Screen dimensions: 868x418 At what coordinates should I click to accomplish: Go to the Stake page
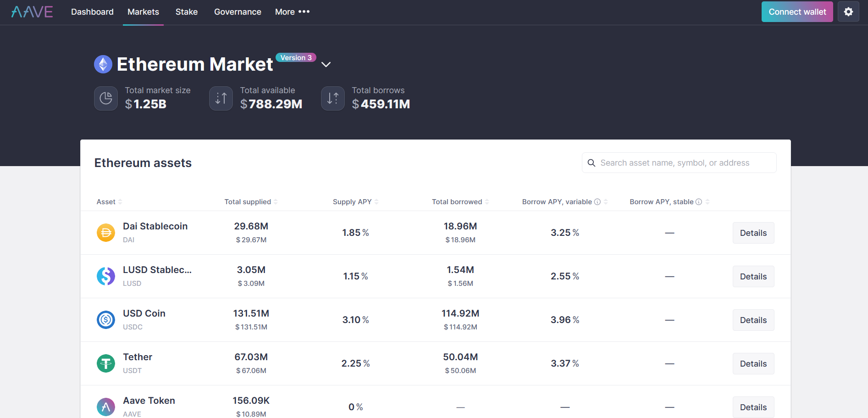coord(187,12)
